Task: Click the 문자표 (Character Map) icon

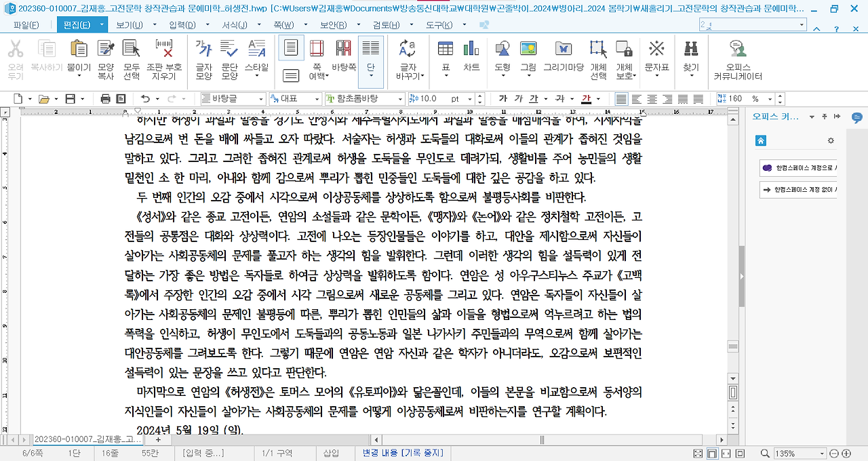Action: click(x=655, y=54)
